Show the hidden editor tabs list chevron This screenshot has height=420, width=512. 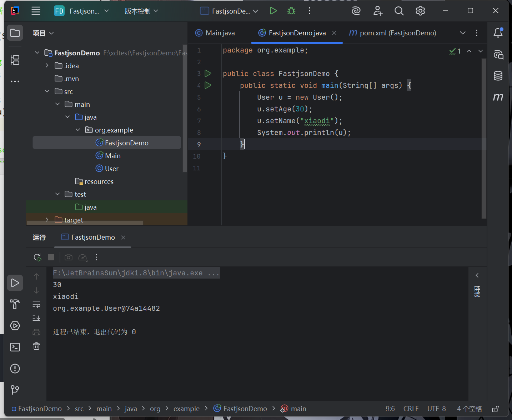(463, 33)
